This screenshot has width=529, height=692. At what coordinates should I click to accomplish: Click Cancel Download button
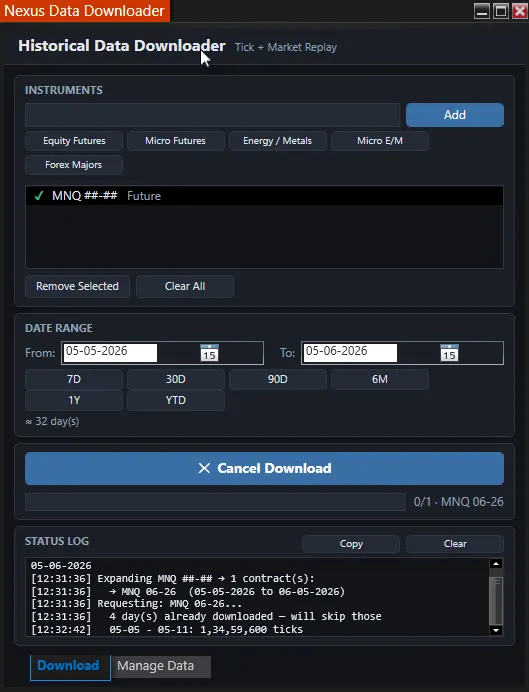pos(264,468)
